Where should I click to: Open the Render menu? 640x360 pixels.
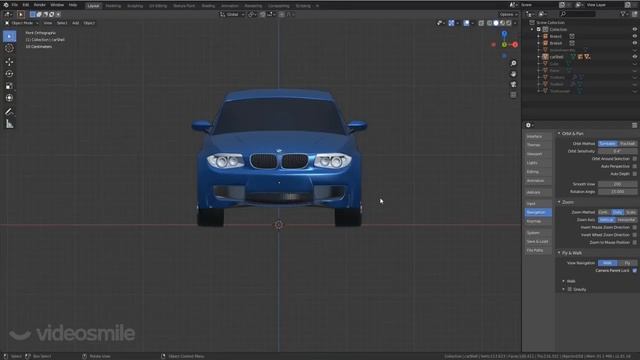[x=40, y=5]
